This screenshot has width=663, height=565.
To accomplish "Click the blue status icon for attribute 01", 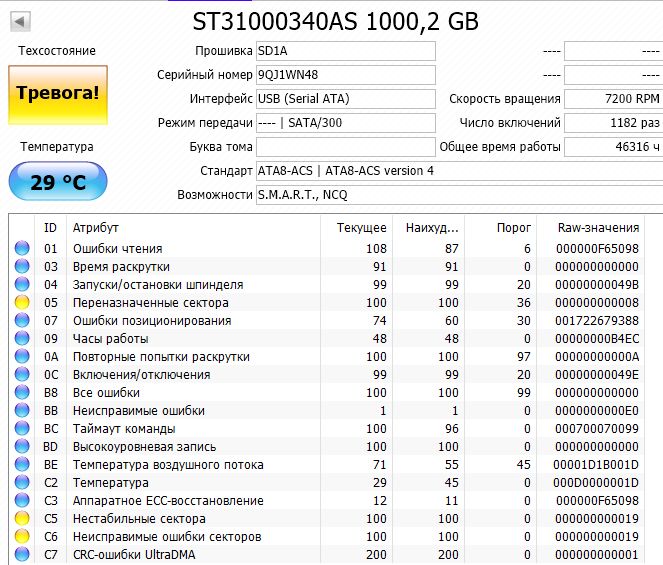I will pos(22,249).
